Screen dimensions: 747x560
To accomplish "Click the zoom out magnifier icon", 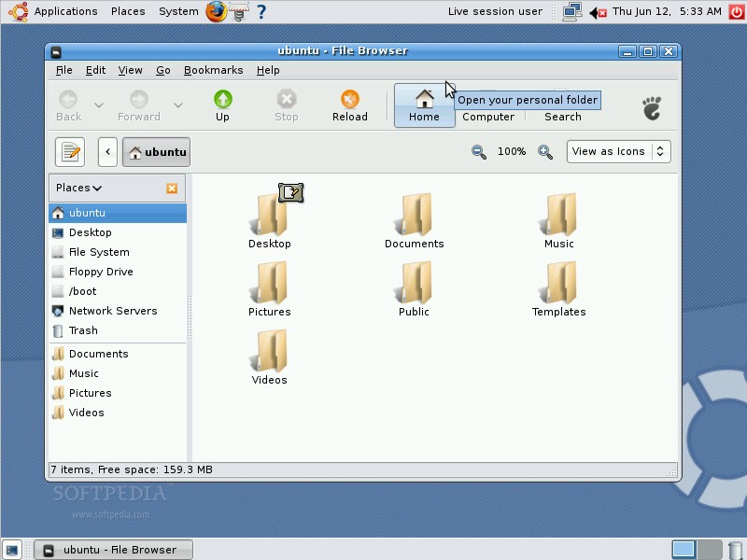I will (479, 152).
